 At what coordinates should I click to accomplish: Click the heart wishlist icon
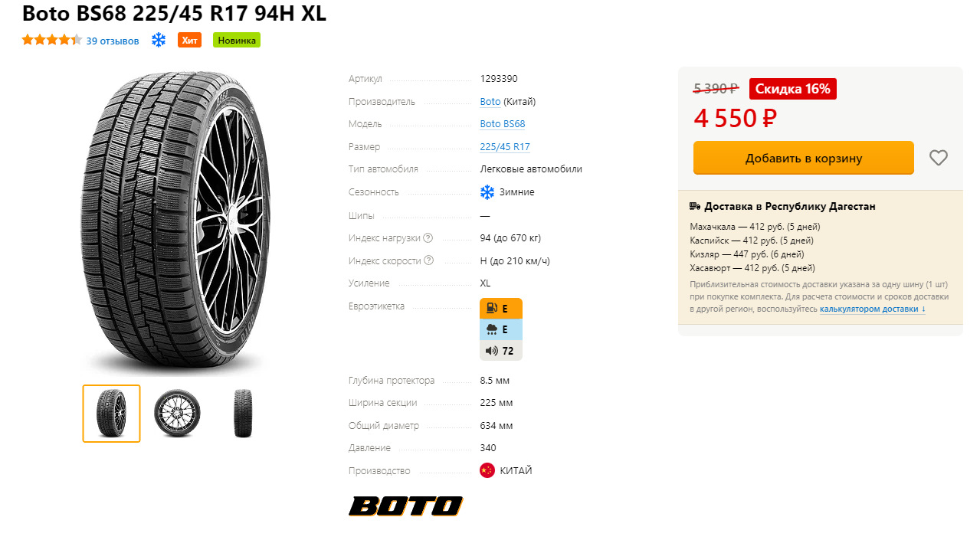pyautogui.click(x=938, y=158)
